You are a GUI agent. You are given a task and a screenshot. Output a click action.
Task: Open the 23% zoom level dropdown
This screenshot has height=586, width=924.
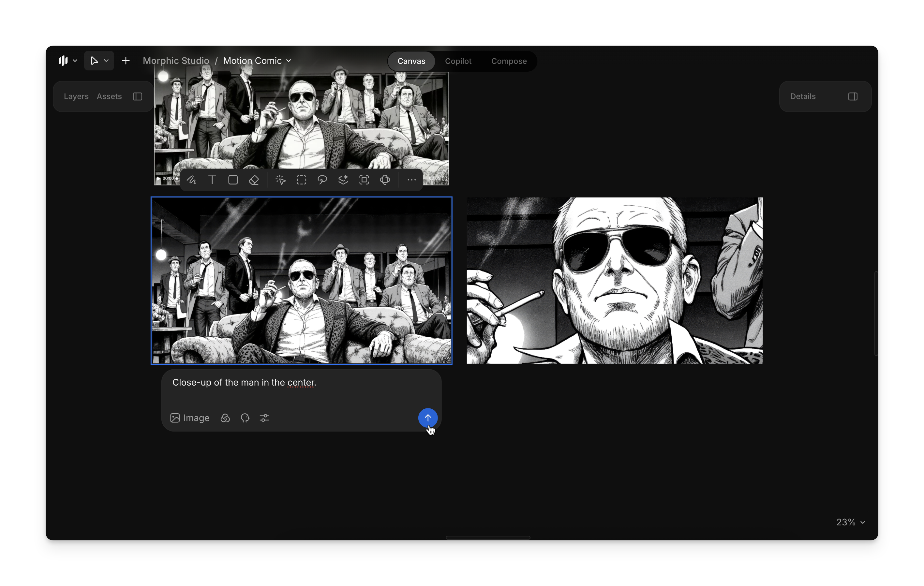(850, 522)
